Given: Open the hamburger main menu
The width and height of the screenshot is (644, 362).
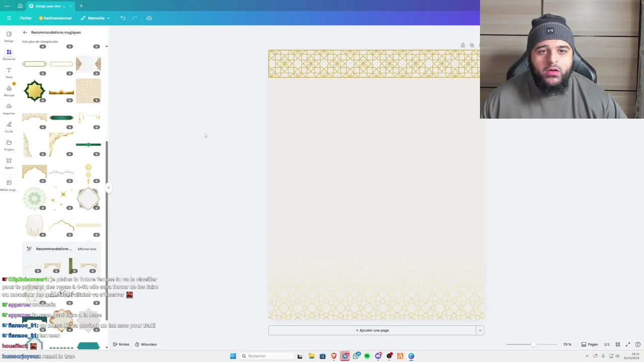Looking at the screenshot, I should [x=9, y=18].
